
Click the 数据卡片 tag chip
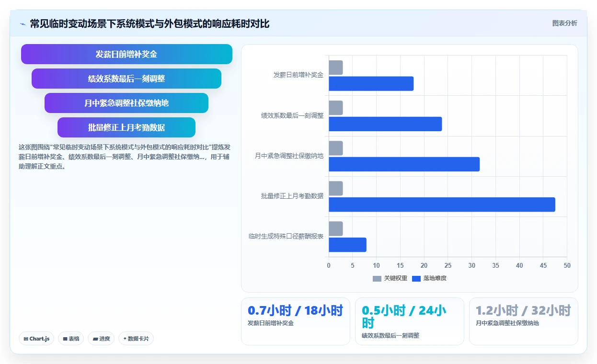pyautogui.click(x=136, y=339)
